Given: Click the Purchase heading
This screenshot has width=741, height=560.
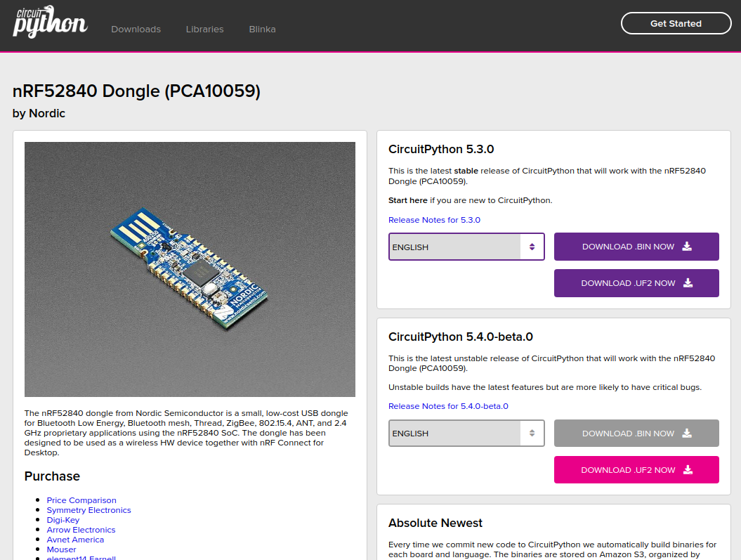Looking at the screenshot, I should (52, 476).
